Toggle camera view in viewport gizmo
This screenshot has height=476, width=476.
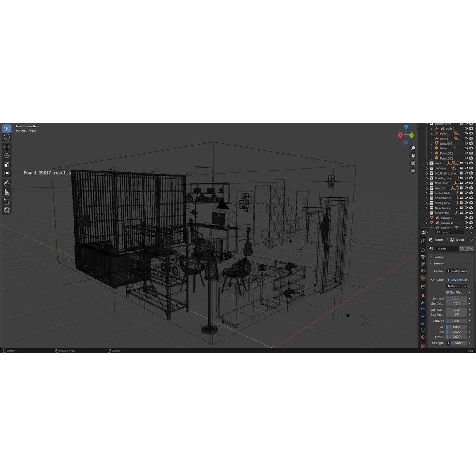click(x=413, y=163)
